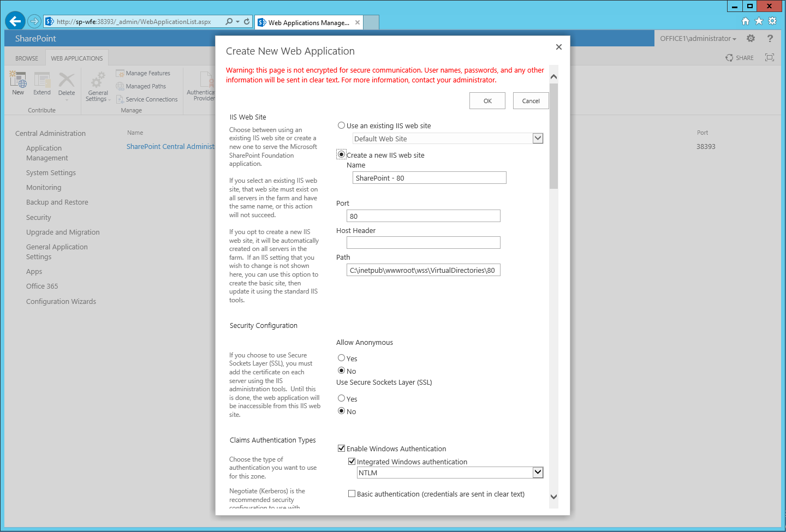Open General Settings in the ribbon
Image resolution: width=786 pixels, height=532 pixels.
pos(98,86)
